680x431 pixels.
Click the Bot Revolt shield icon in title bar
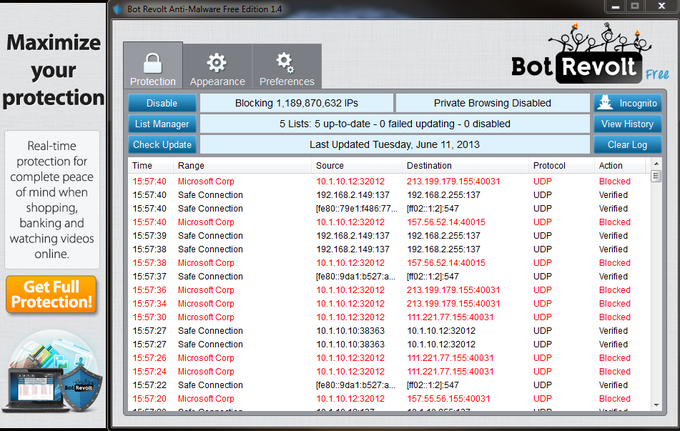[118, 9]
